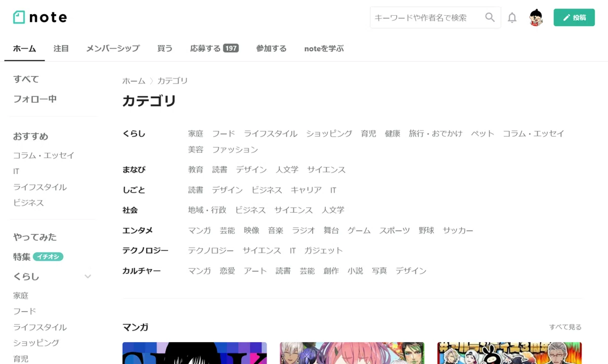The width and height of the screenshot is (608, 364).
Task: Open 舞台 in the エンタメ row
Action: click(x=331, y=230)
